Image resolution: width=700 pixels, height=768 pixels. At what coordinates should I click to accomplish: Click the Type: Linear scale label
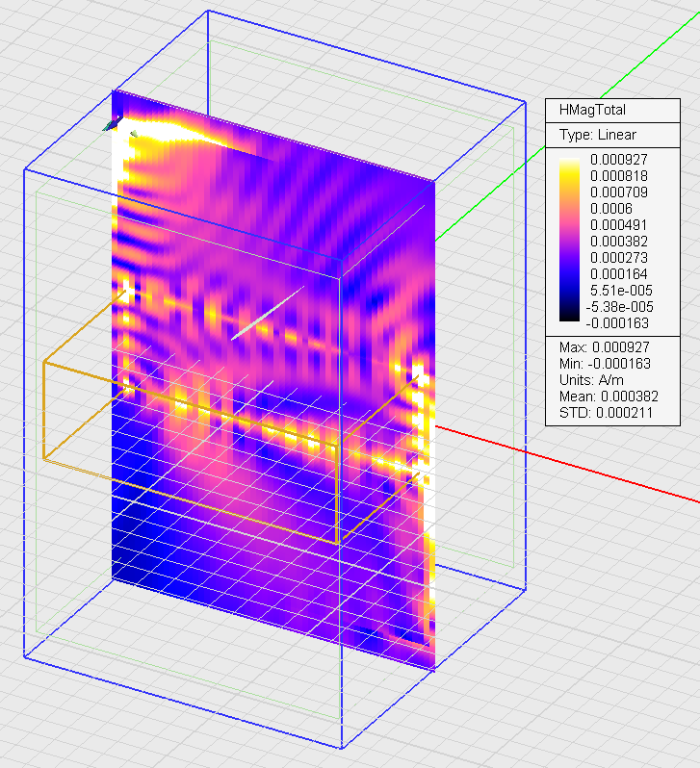tap(598, 135)
